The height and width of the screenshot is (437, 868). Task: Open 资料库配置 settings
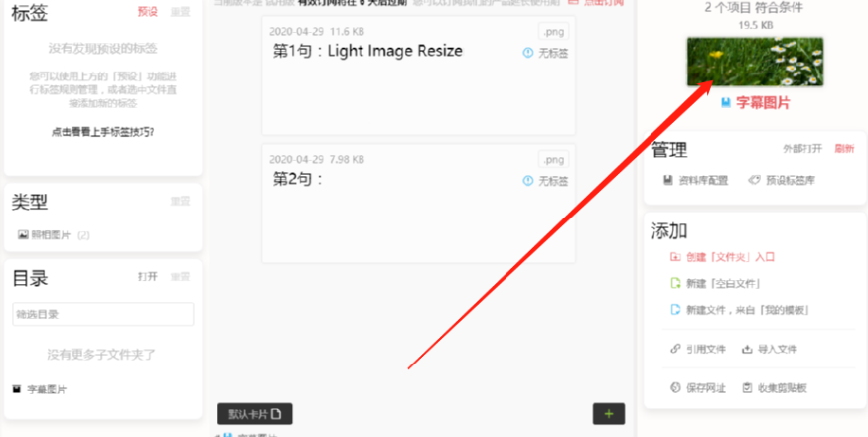696,180
